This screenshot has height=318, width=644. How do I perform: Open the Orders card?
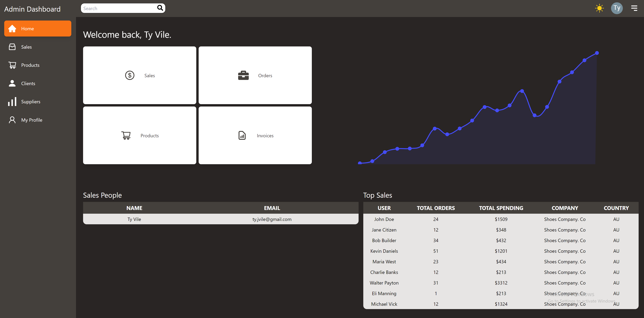[255, 75]
